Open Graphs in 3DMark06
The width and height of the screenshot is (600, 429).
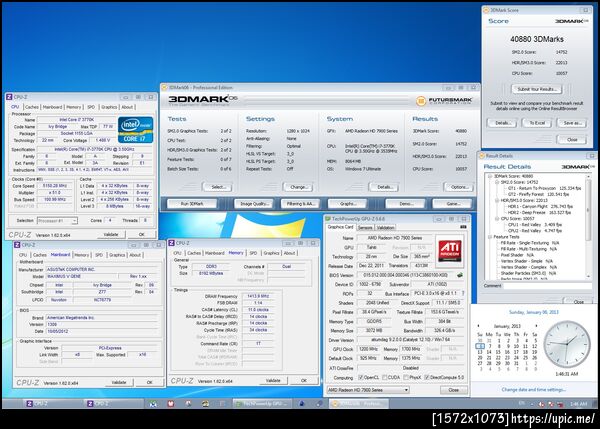[347, 204]
